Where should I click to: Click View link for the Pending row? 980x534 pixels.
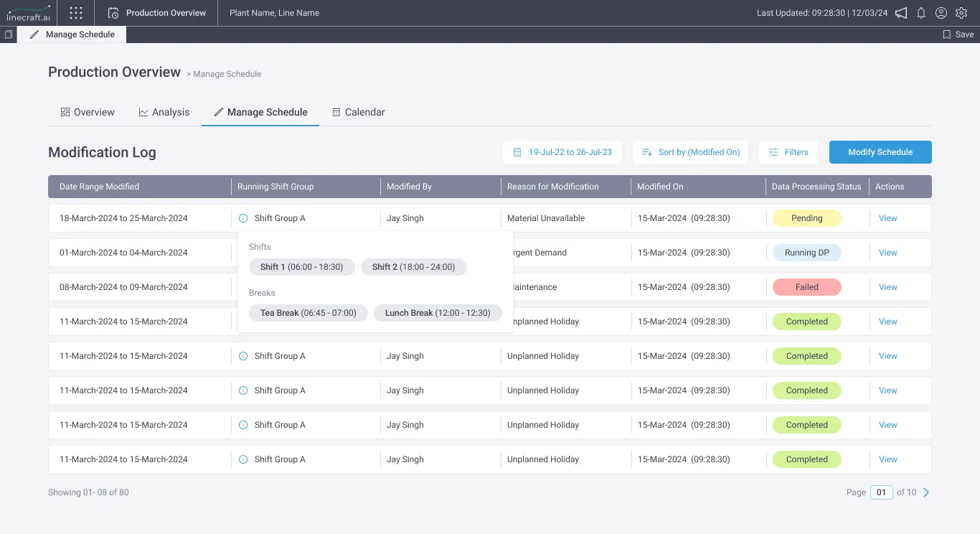(888, 218)
